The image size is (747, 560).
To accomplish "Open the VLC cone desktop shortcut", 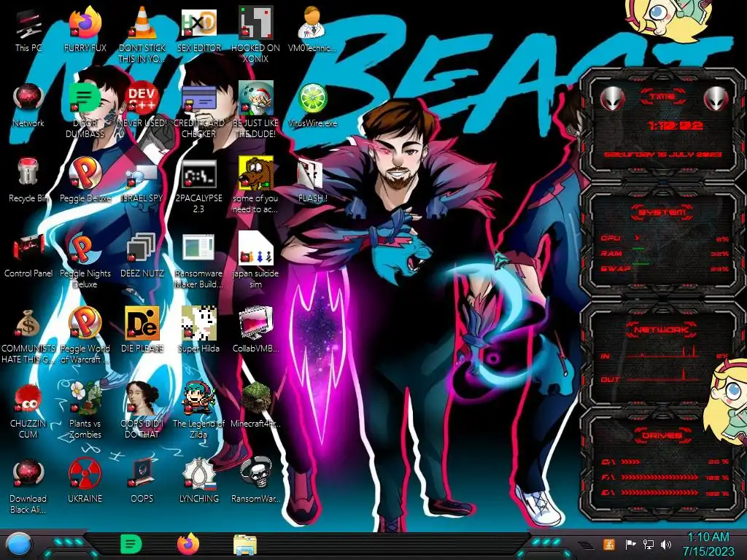I will tap(142, 34).
